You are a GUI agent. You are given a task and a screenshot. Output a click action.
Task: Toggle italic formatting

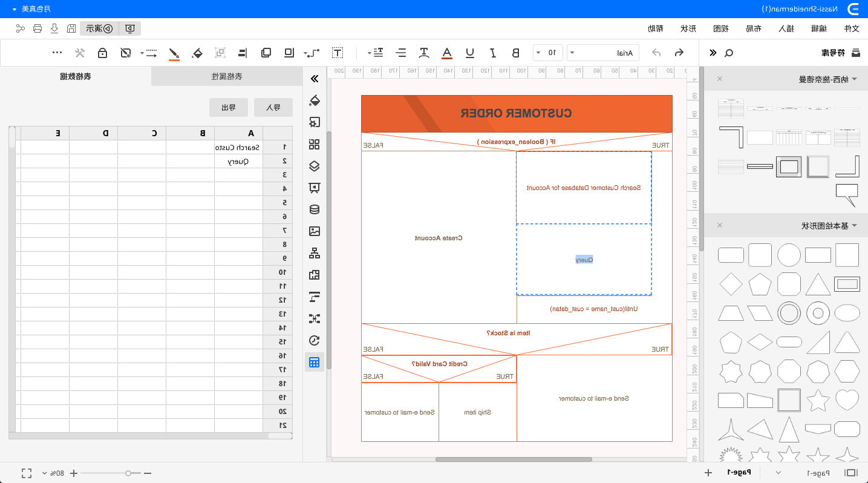tap(493, 53)
